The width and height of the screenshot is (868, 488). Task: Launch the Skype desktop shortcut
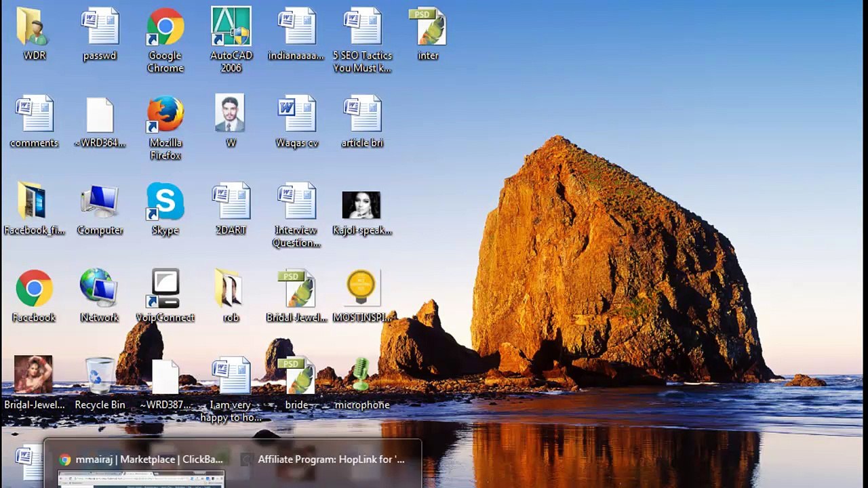(x=165, y=203)
